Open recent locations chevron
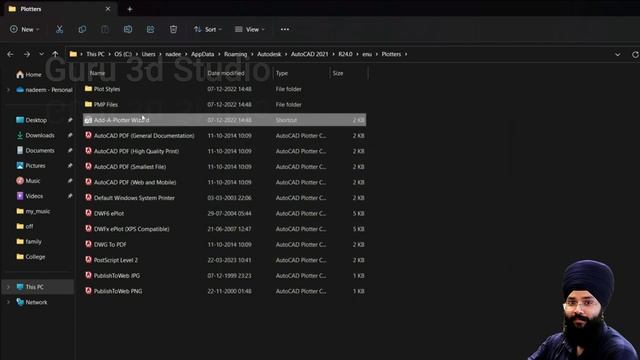The image size is (640, 360). pos(41,54)
